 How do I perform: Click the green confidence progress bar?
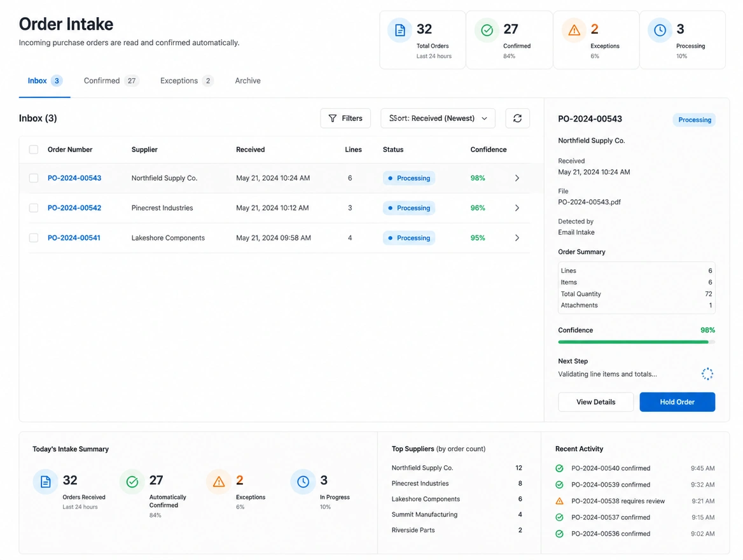pos(636,342)
